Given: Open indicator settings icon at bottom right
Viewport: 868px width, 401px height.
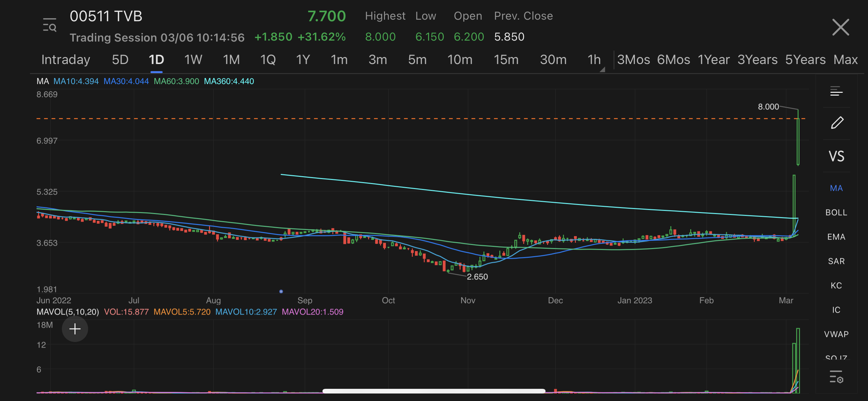Looking at the screenshot, I should [836, 377].
